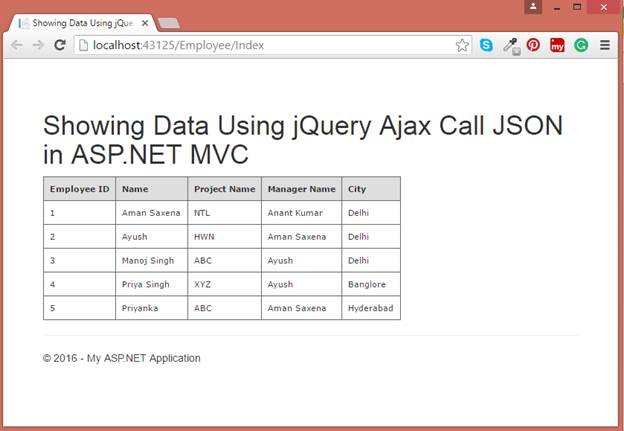Screen dimensions: 624x431
Task: Select the 'Priyanka' name cell
Action: pos(152,308)
